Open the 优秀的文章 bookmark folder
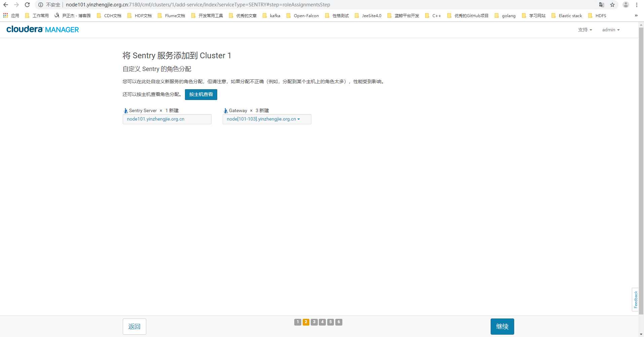The width and height of the screenshot is (644, 337). tap(243, 15)
